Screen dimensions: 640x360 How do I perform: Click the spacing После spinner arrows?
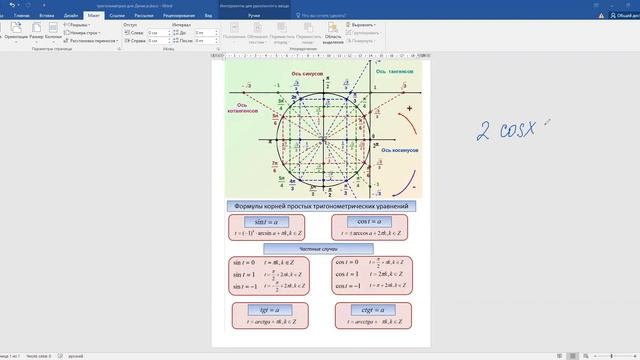pyautogui.click(x=217, y=41)
